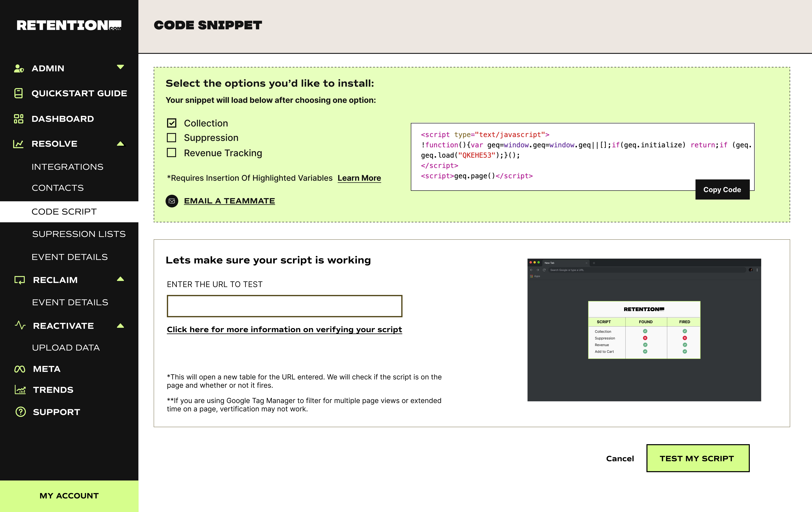
Task: Open Event Details under Resolve
Action: click(x=70, y=257)
